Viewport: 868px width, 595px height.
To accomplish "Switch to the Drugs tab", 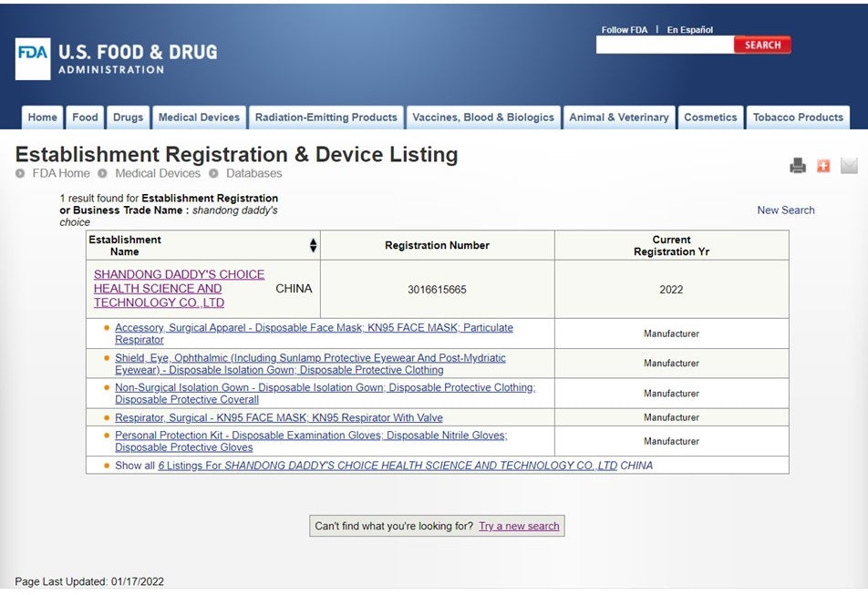I will pyautogui.click(x=128, y=118).
